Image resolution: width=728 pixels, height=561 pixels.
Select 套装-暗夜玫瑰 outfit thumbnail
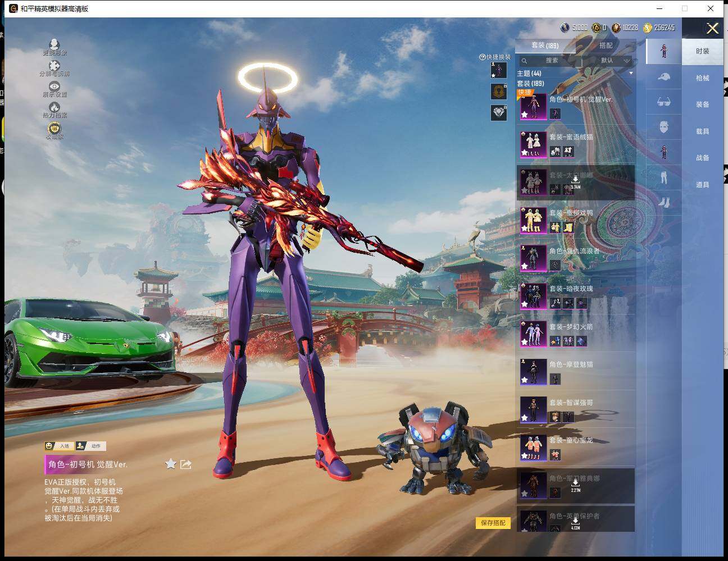[x=533, y=296]
